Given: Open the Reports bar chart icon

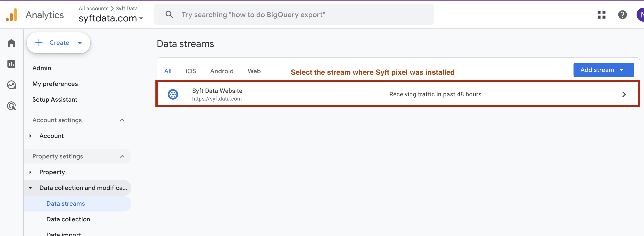Looking at the screenshot, I should (11, 64).
